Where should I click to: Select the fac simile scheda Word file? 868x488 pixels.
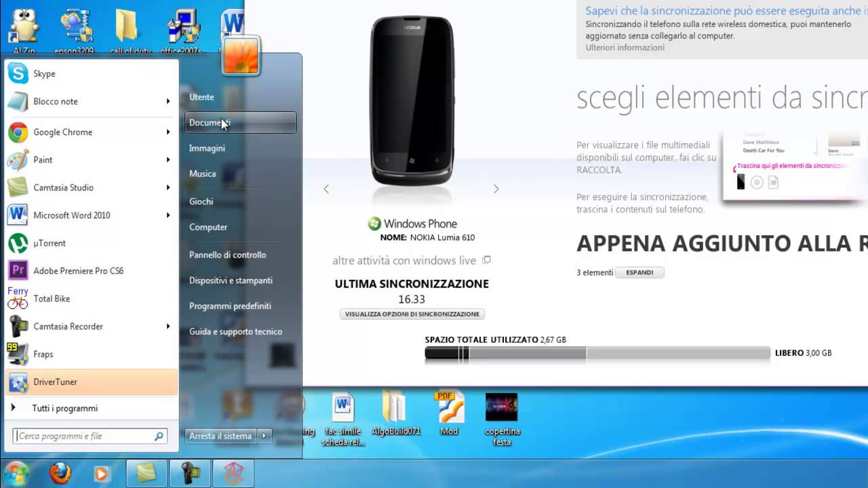(344, 420)
